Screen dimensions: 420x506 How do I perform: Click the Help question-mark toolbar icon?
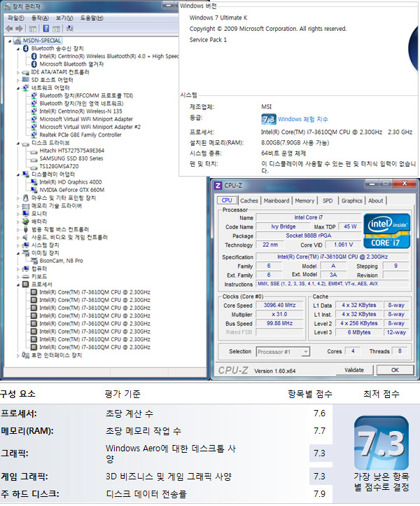pos(46,29)
